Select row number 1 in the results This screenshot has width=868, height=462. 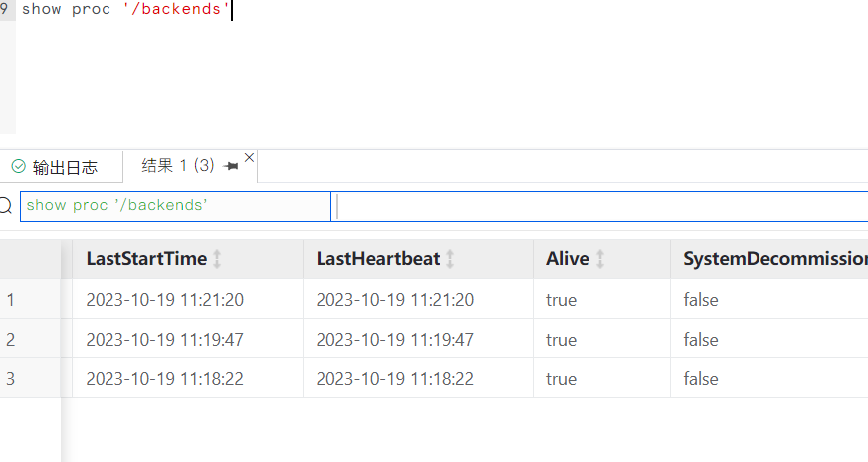[x=11, y=299]
